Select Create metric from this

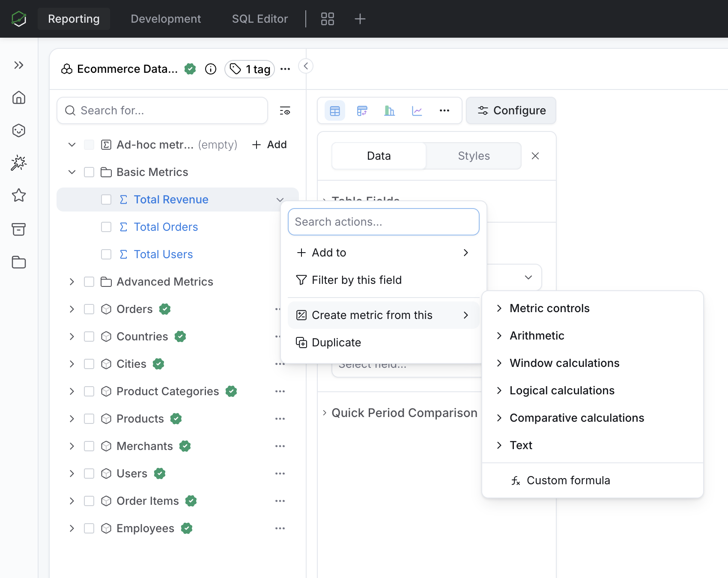(x=384, y=315)
